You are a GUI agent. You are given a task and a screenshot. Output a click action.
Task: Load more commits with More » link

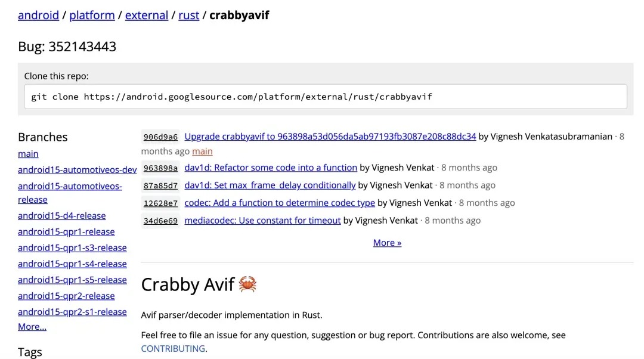[387, 243]
